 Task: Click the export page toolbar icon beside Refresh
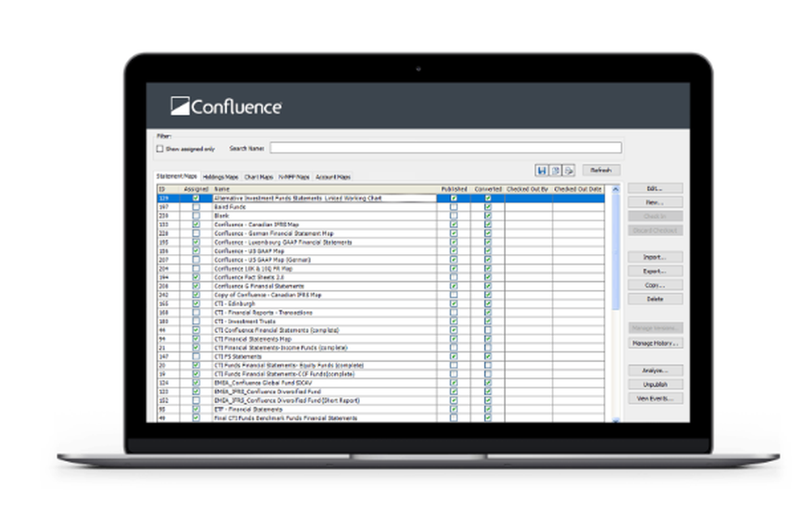tap(568, 171)
